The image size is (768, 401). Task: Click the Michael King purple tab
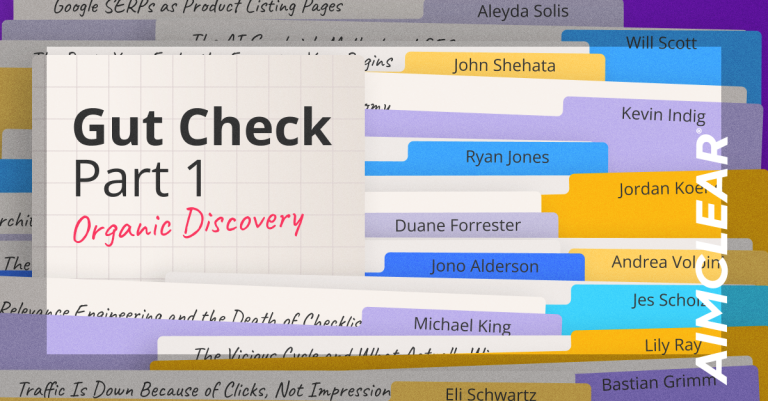pos(462,324)
